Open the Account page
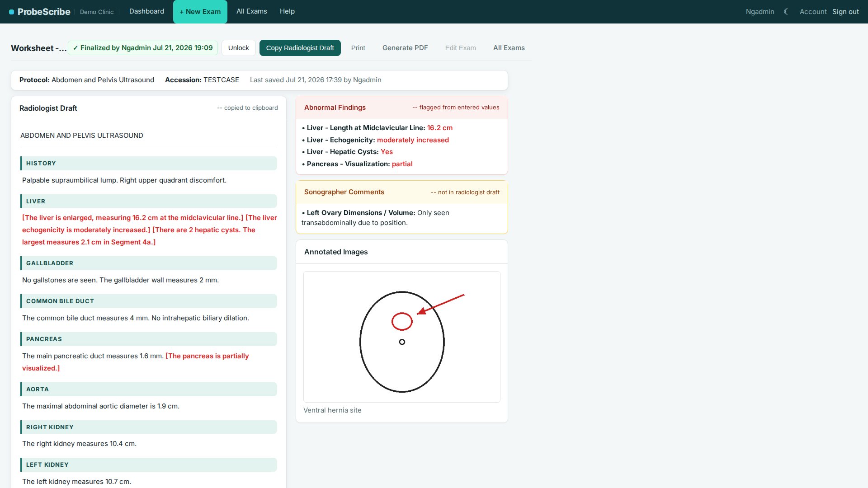The image size is (868, 488). pos(813,12)
